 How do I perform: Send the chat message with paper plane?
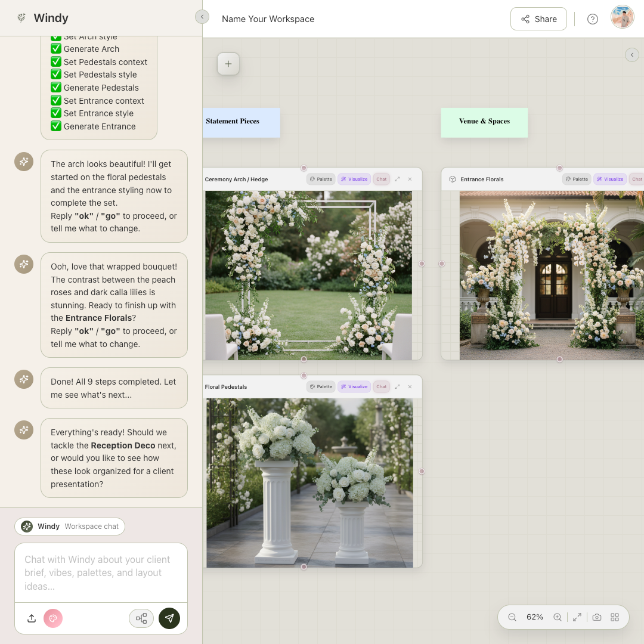click(x=169, y=618)
